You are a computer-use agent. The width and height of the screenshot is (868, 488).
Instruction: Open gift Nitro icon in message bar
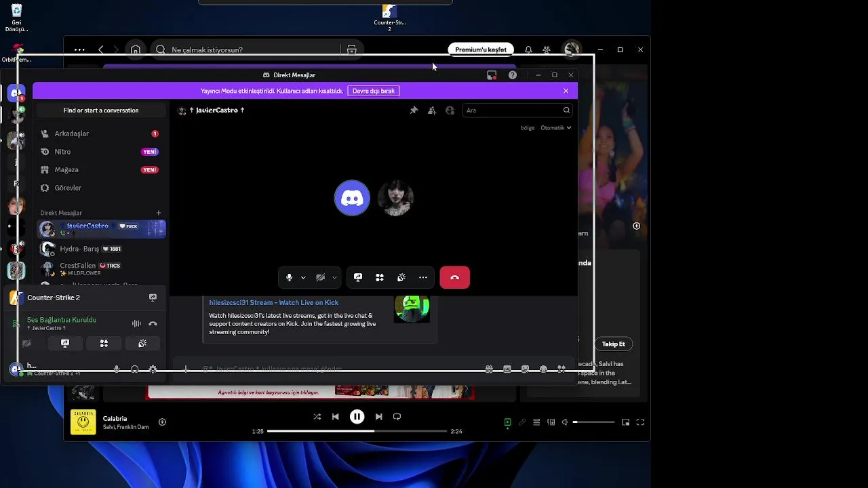pos(489,369)
